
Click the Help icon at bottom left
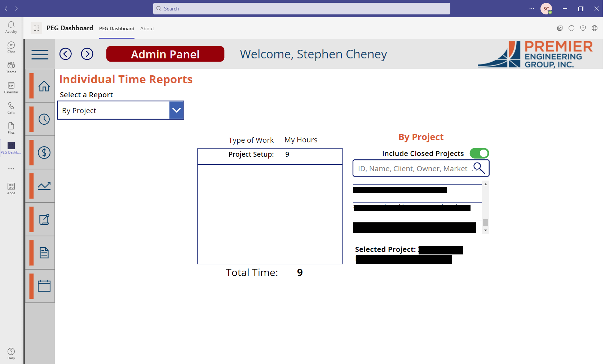pyautogui.click(x=11, y=352)
